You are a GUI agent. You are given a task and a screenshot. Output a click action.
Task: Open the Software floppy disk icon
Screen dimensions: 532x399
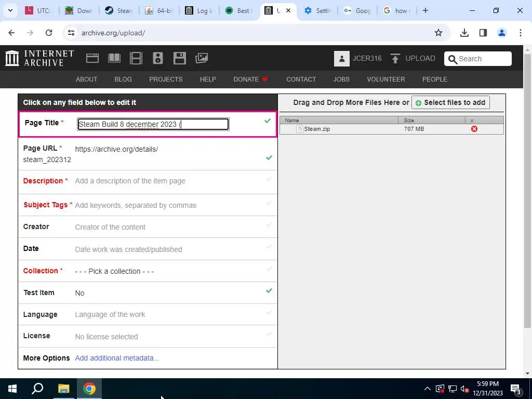point(179,58)
